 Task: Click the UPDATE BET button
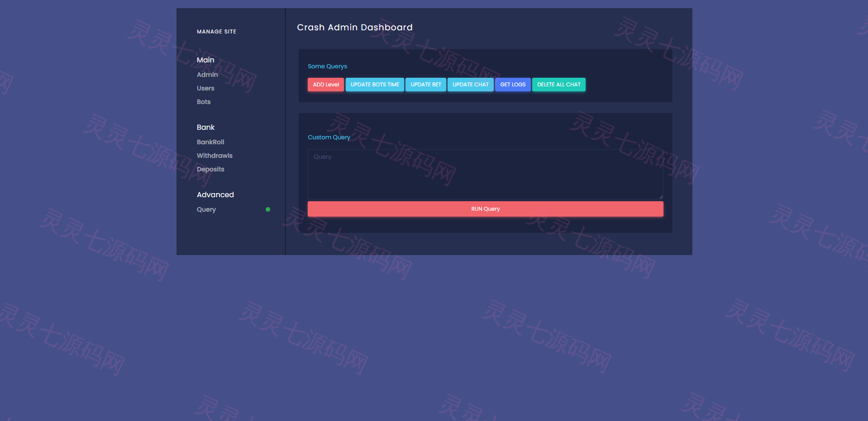point(426,85)
